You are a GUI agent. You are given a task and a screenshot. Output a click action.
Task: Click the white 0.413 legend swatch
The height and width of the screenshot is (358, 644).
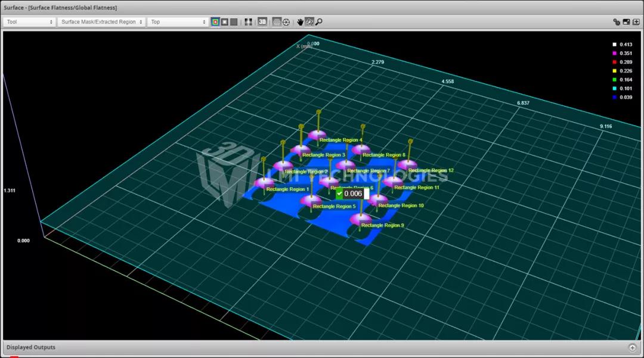point(614,44)
